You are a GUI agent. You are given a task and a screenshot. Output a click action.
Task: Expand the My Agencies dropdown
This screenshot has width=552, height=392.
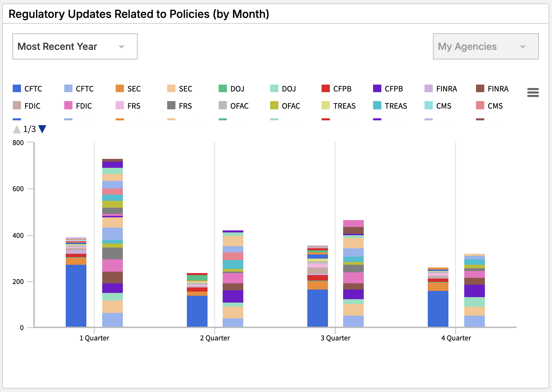click(x=485, y=46)
